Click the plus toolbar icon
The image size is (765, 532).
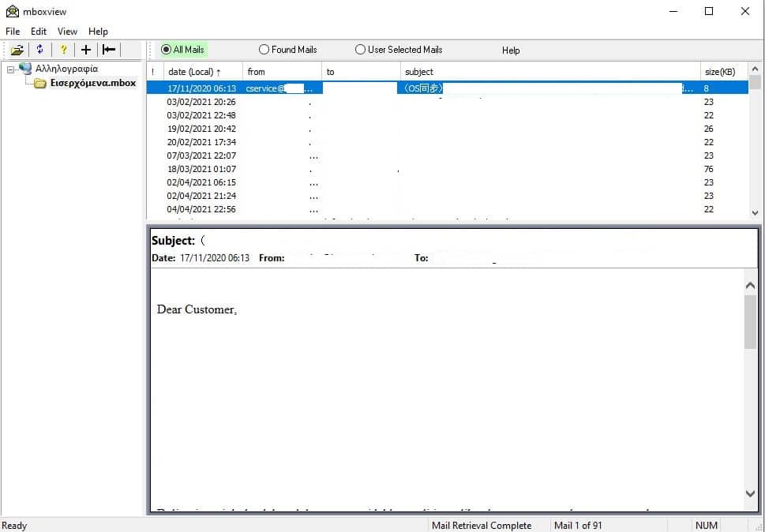86,50
